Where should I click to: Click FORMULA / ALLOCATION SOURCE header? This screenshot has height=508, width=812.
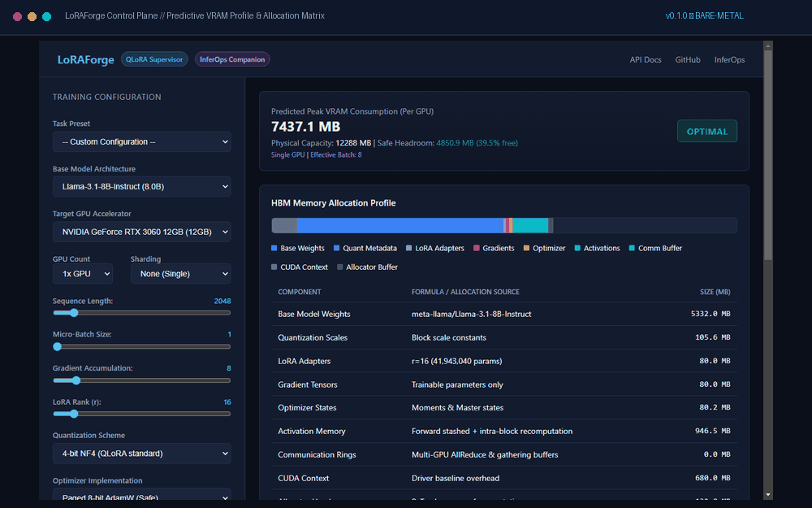[x=465, y=292]
